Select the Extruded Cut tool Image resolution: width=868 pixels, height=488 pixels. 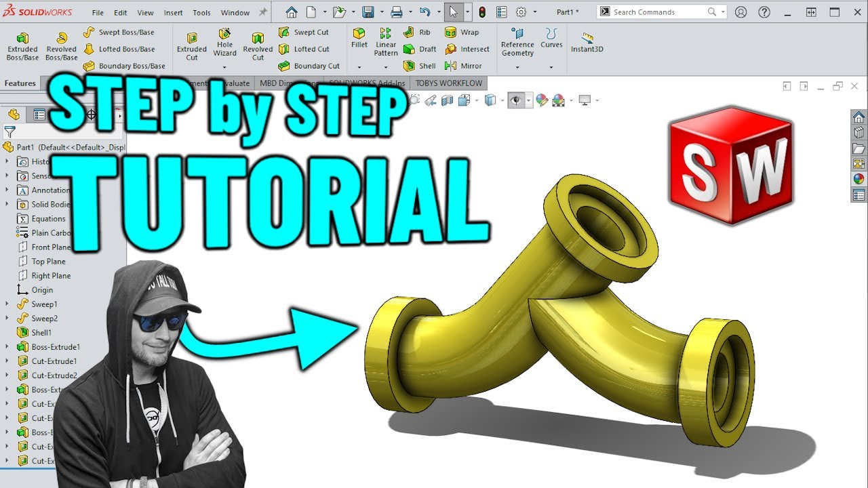pyautogui.click(x=192, y=46)
